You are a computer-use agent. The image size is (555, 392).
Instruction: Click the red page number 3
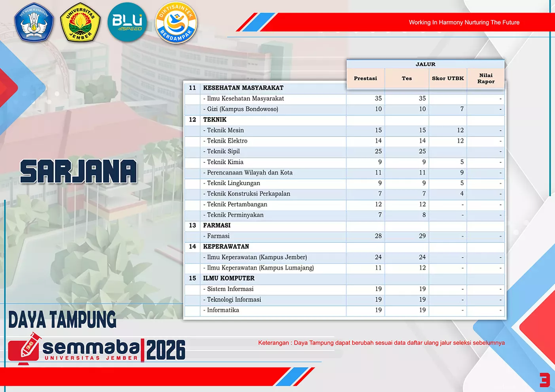(545, 380)
